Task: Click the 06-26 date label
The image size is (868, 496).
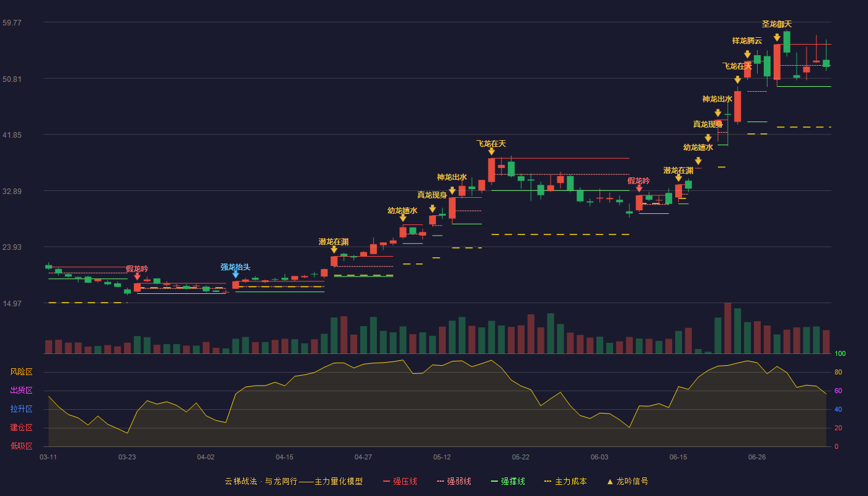Action: pyautogui.click(x=757, y=457)
